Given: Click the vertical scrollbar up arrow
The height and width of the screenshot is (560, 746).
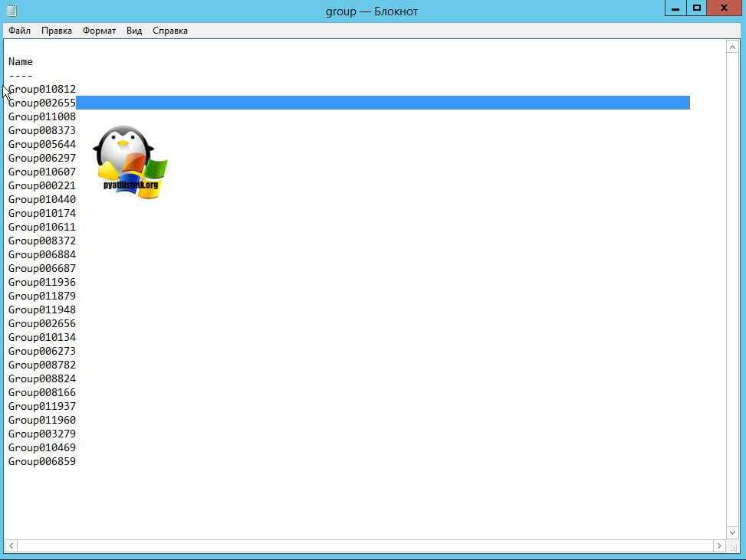Looking at the screenshot, I should pos(732,47).
